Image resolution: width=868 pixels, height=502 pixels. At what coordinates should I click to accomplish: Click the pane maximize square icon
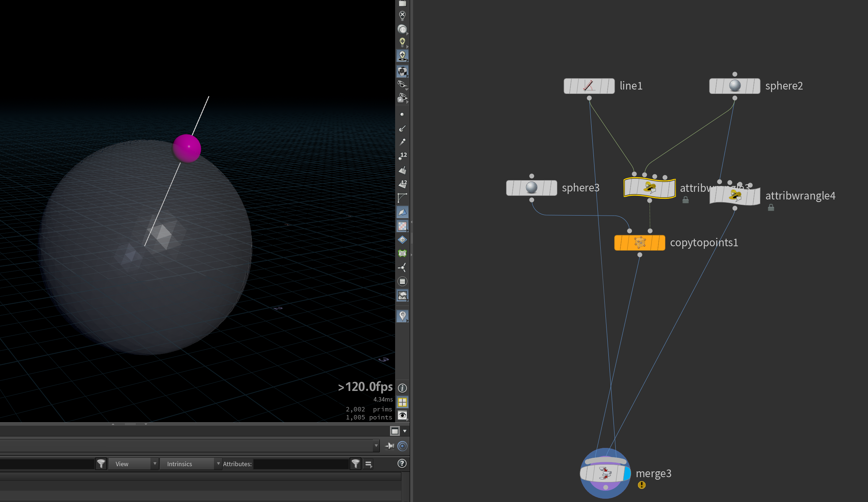[395, 431]
